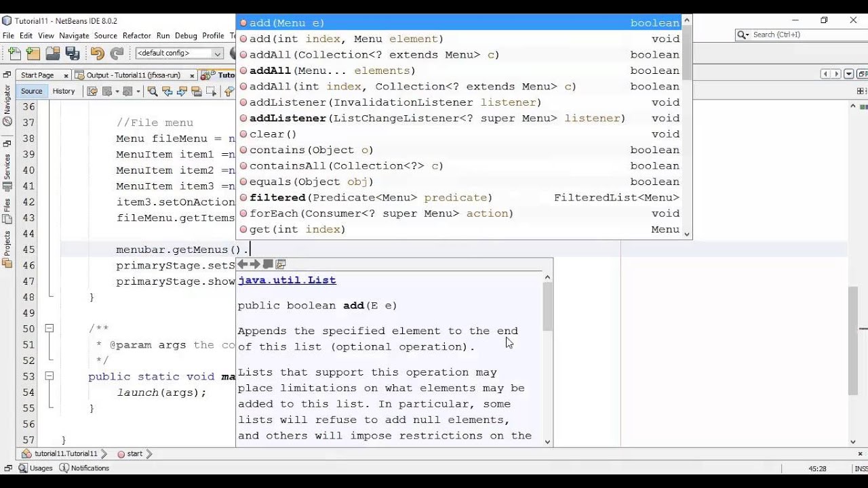868x488 pixels.
Task: Open the Profile menu
Action: tap(213, 35)
